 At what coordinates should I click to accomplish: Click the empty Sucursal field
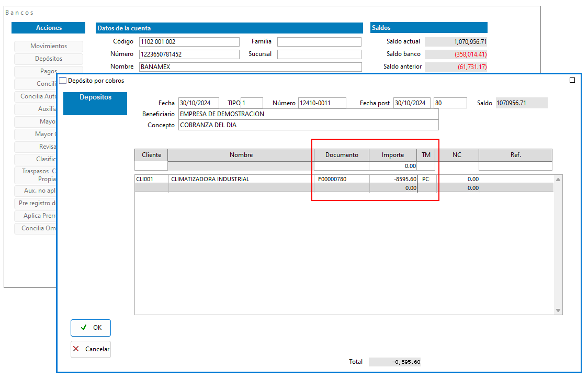point(319,54)
